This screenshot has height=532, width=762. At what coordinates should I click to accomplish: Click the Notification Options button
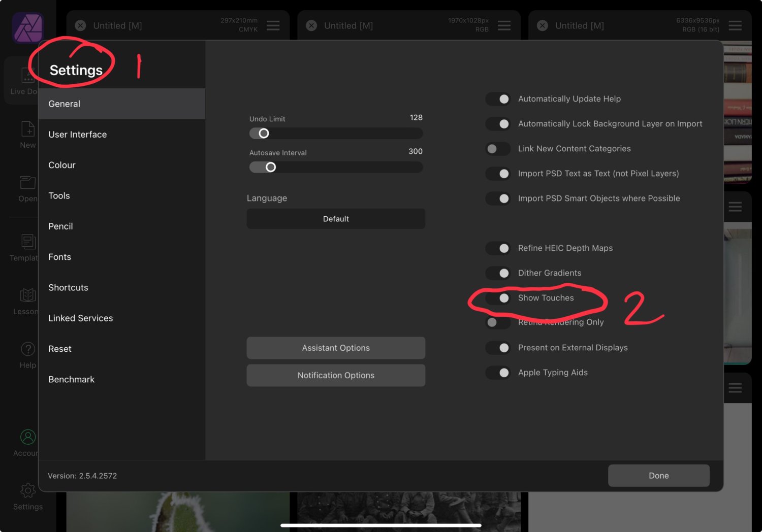pos(336,375)
